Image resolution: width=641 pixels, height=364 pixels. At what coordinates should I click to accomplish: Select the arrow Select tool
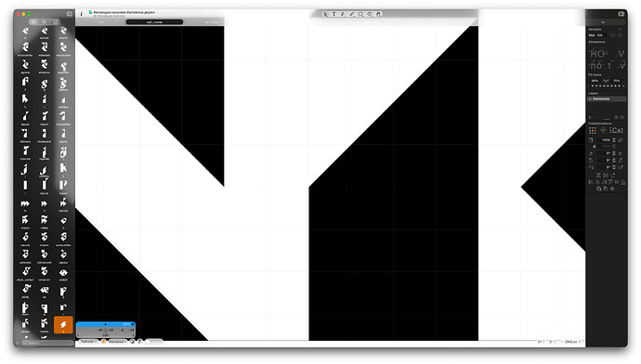coord(325,14)
